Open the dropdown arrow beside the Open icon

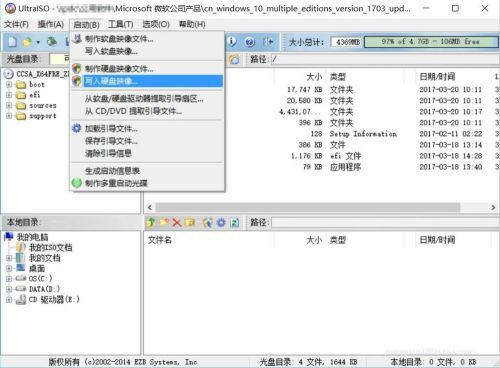[38, 42]
